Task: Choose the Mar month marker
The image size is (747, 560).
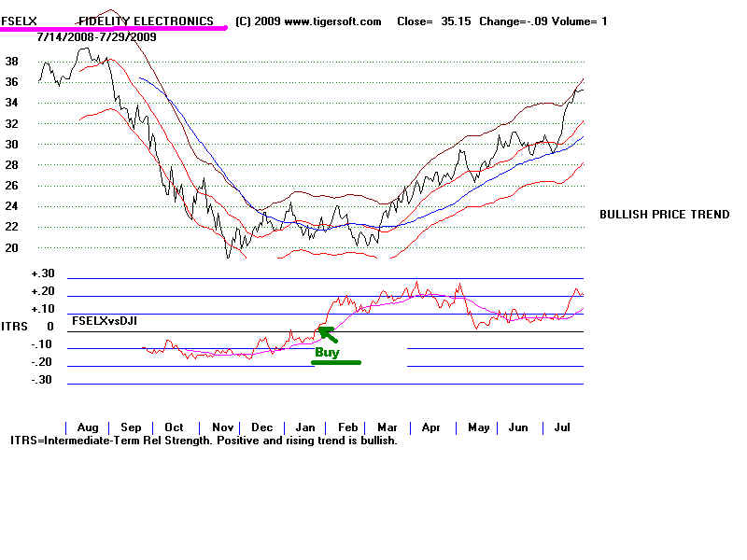Action: [387, 427]
